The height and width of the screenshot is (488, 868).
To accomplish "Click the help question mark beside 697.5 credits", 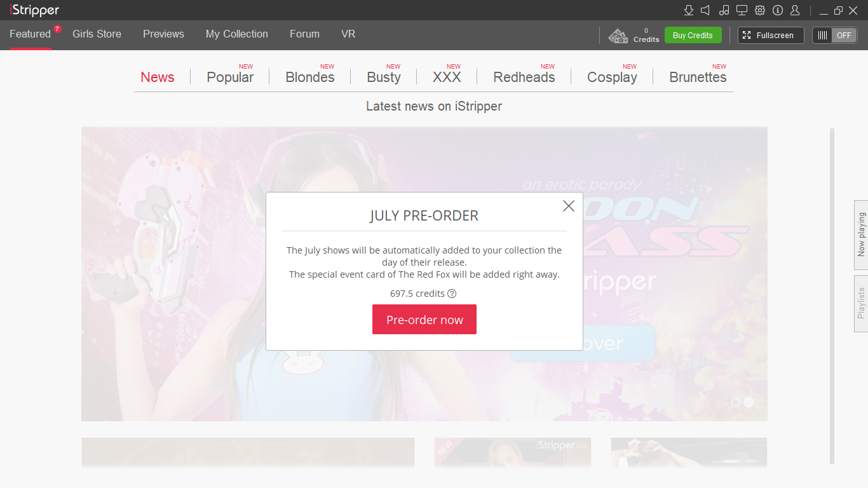I will pyautogui.click(x=452, y=294).
